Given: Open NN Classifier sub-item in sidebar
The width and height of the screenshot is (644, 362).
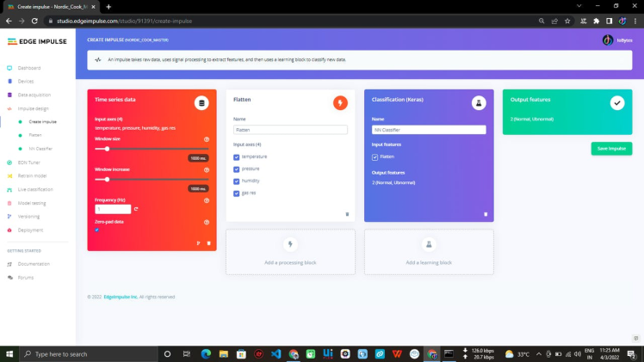Looking at the screenshot, I should tap(40, 149).
